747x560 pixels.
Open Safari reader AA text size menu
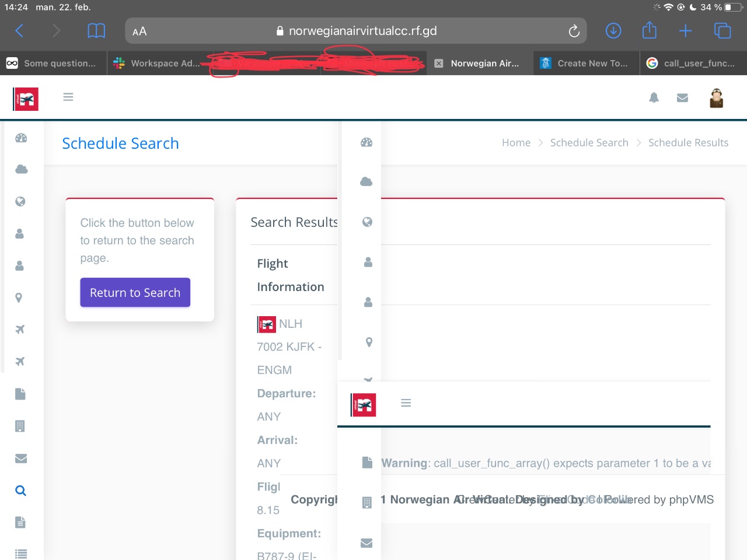point(139,32)
